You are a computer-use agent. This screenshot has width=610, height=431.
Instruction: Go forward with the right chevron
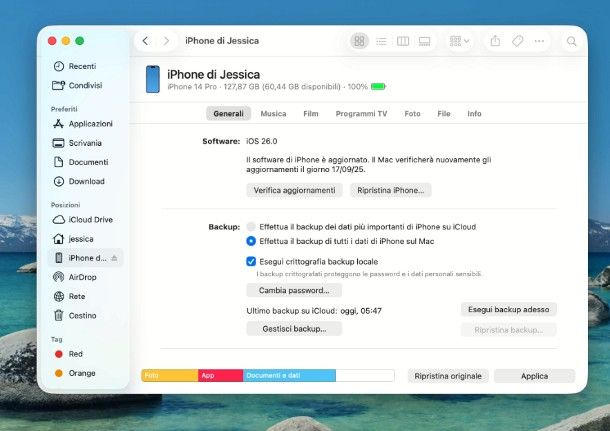[166, 41]
